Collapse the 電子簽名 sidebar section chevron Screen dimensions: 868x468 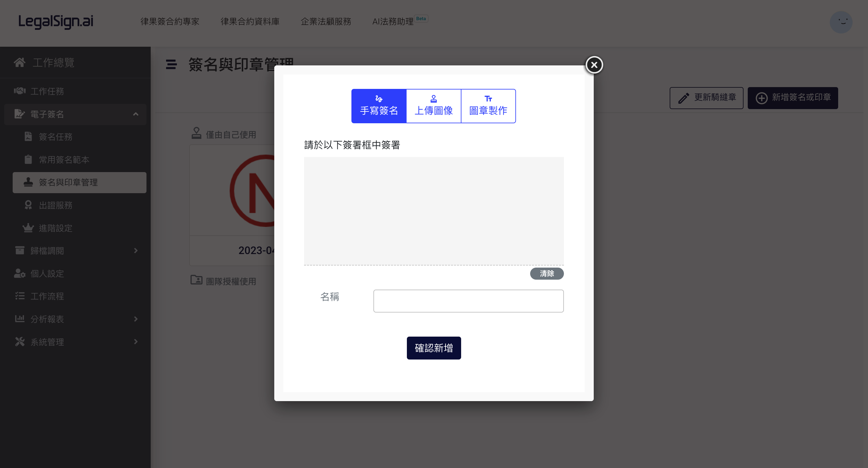[136, 114]
